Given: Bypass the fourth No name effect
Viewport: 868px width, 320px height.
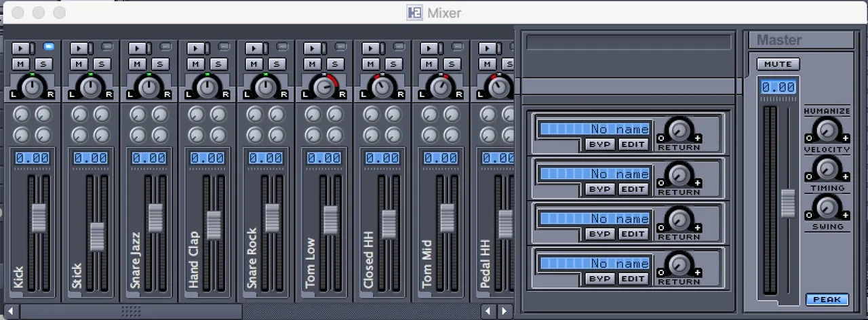Looking at the screenshot, I should [x=600, y=279].
